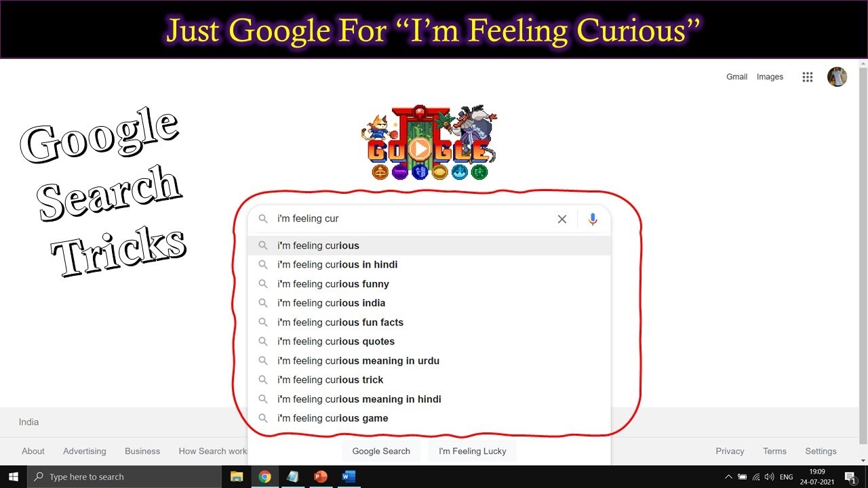Click the taskbar "Type here to search" box
This screenshot has width=868, height=488.
coord(124,476)
